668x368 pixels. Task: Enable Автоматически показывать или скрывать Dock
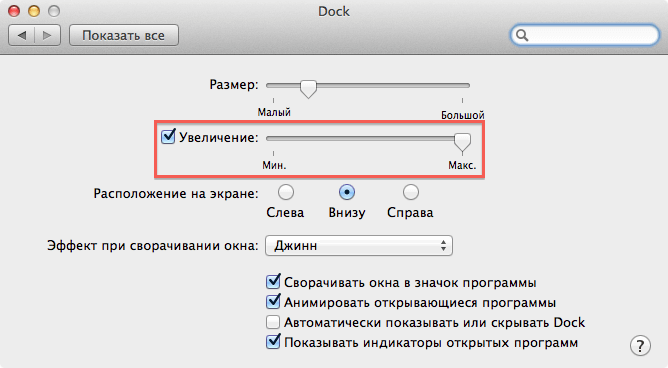[273, 322]
